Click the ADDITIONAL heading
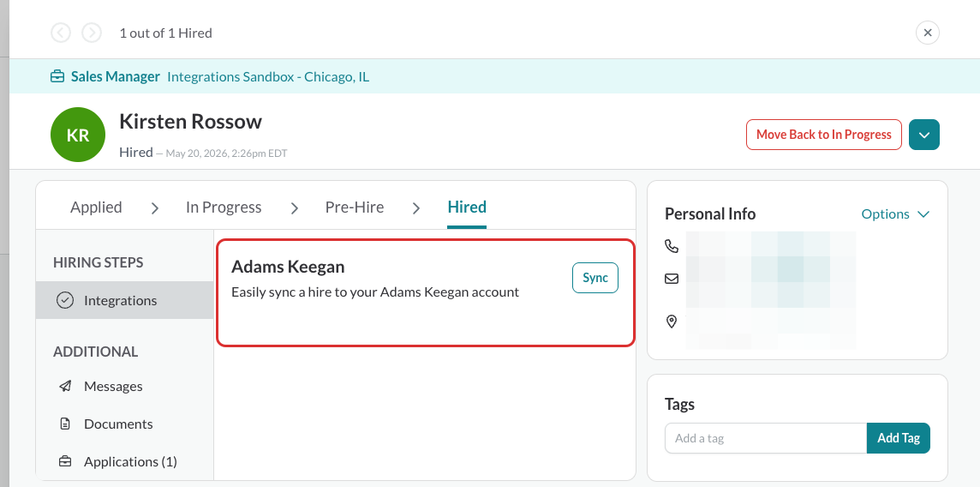The height and width of the screenshot is (487, 980). pyautogui.click(x=96, y=352)
